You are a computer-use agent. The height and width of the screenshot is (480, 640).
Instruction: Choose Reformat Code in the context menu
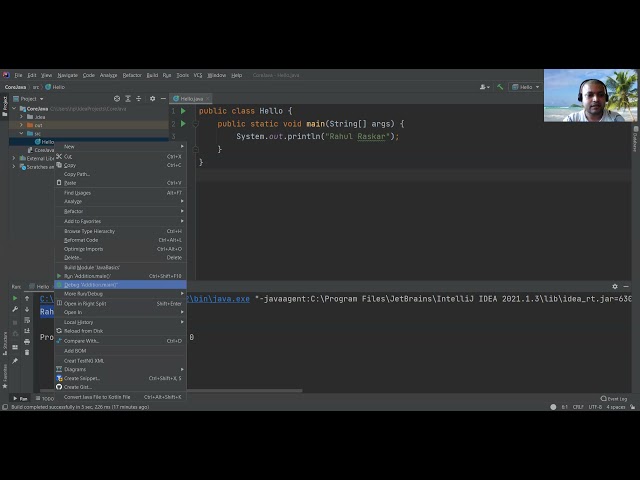coord(120,240)
